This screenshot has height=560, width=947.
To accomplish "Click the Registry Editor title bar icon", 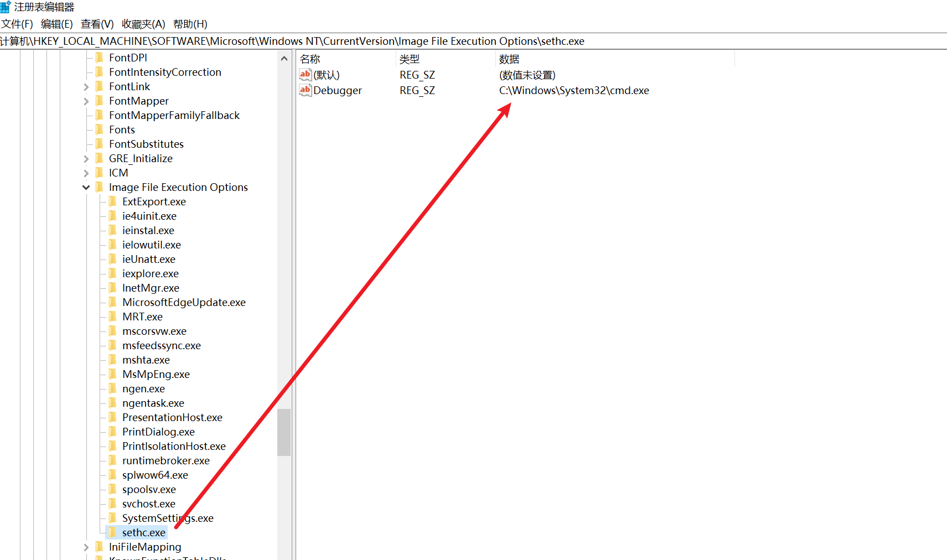I will click(x=6, y=7).
